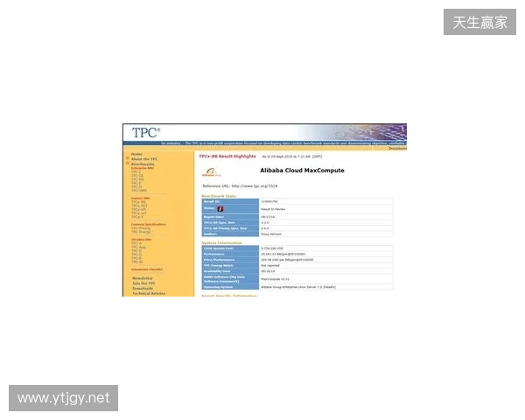Click the Alibaba Cloud MaxCompute heading
The width and height of the screenshot is (525, 420).
(x=302, y=171)
